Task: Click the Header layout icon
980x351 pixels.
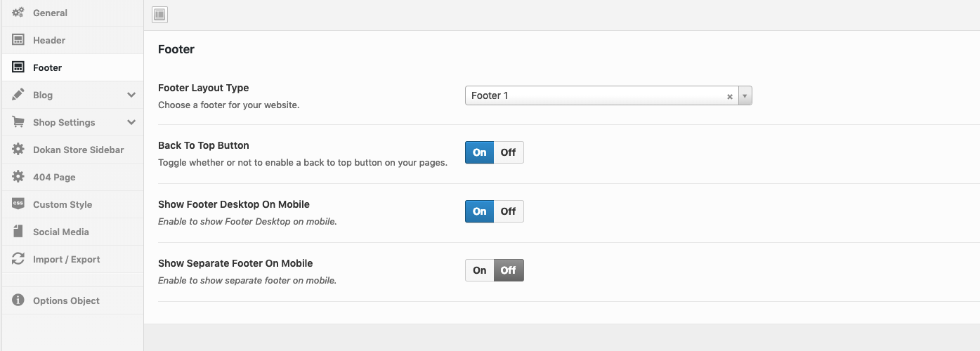Action: click(x=18, y=40)
